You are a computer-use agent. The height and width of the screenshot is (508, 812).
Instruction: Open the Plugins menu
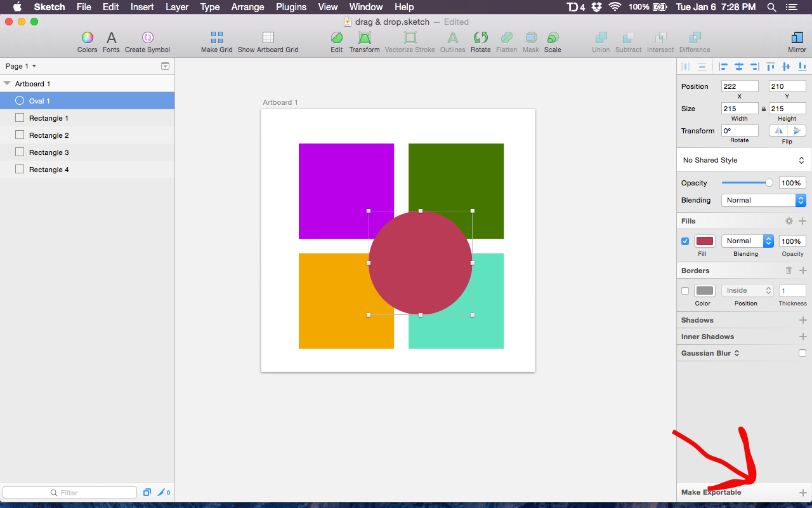[291, 7]
